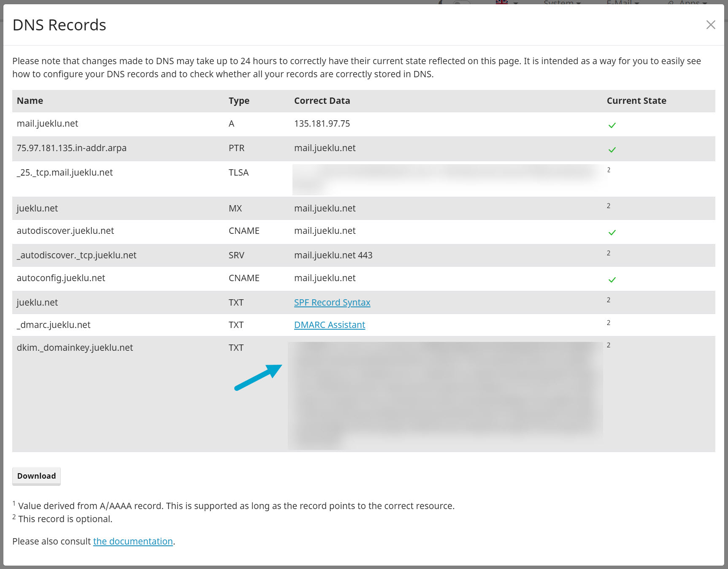Screen dimensions: 728x569
Task: Click the UK flag language icon
Action: 501,2
